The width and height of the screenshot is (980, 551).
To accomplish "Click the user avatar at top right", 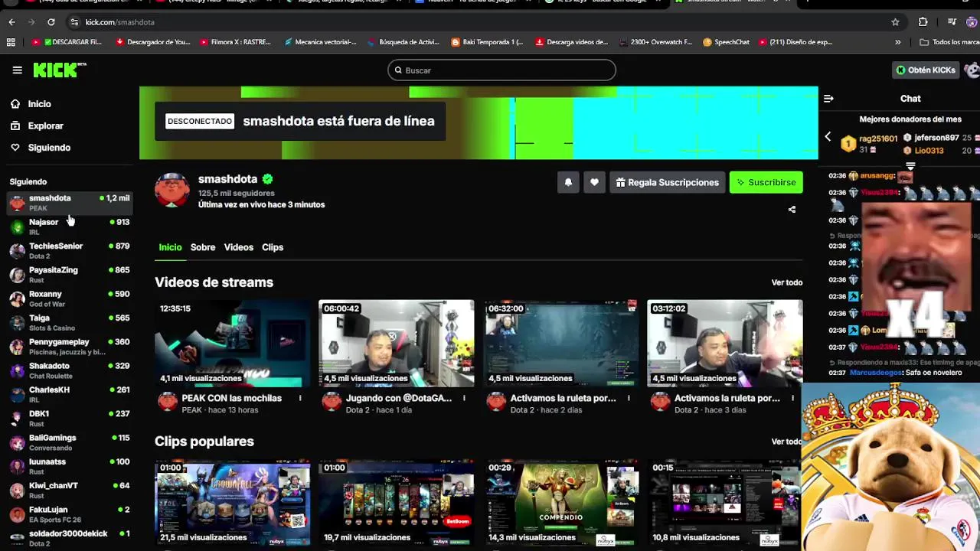I will click(x=972, y=70).
